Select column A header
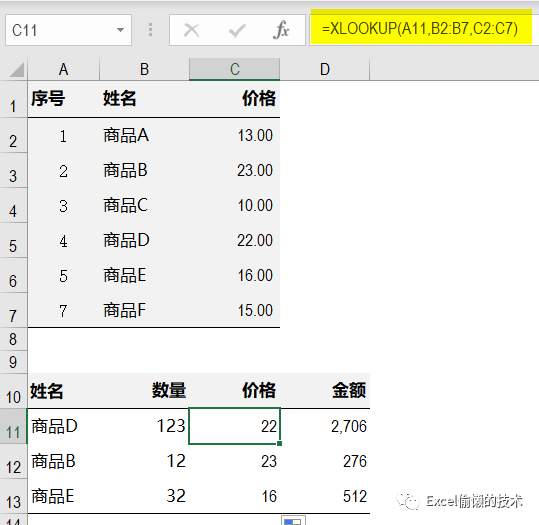Screen dimensions: 539x525 63,69
